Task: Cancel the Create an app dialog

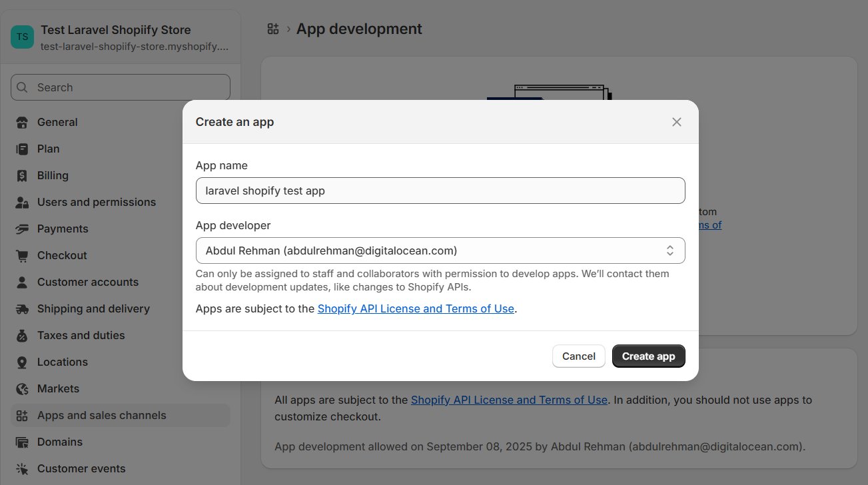Action: 579,356
